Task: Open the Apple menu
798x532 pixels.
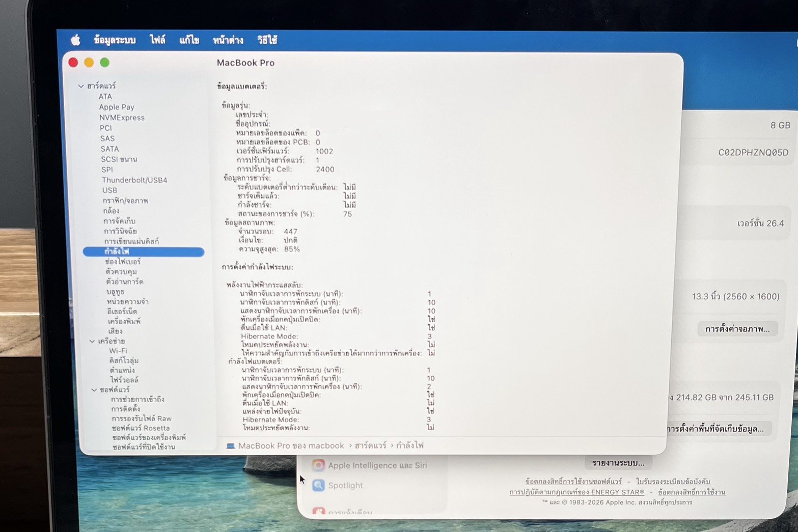Action: (75, 40)
